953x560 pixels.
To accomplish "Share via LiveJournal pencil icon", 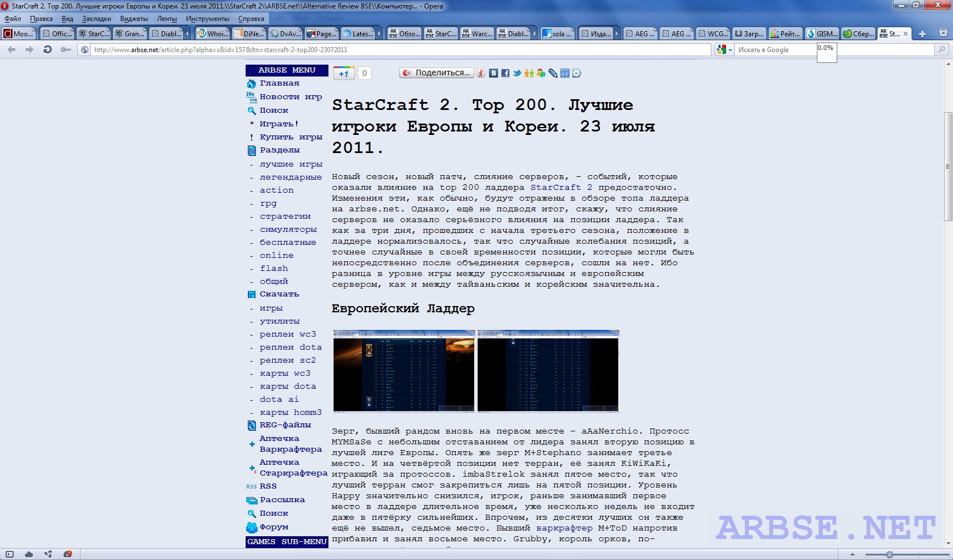I will 553,73.
